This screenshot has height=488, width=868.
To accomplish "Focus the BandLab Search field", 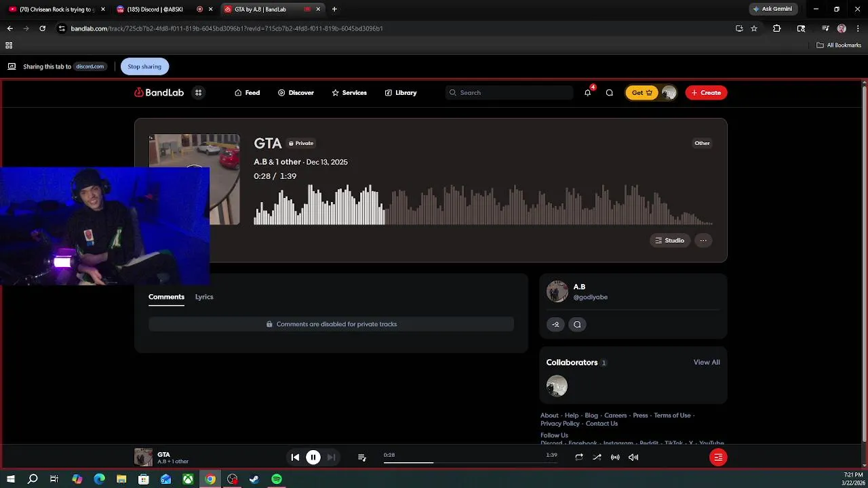I will pyautogui.click(x=509, y=93).
